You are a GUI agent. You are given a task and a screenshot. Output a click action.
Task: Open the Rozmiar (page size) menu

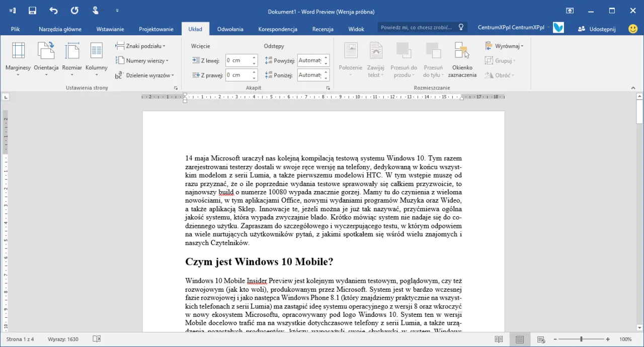tap(72, 59)
